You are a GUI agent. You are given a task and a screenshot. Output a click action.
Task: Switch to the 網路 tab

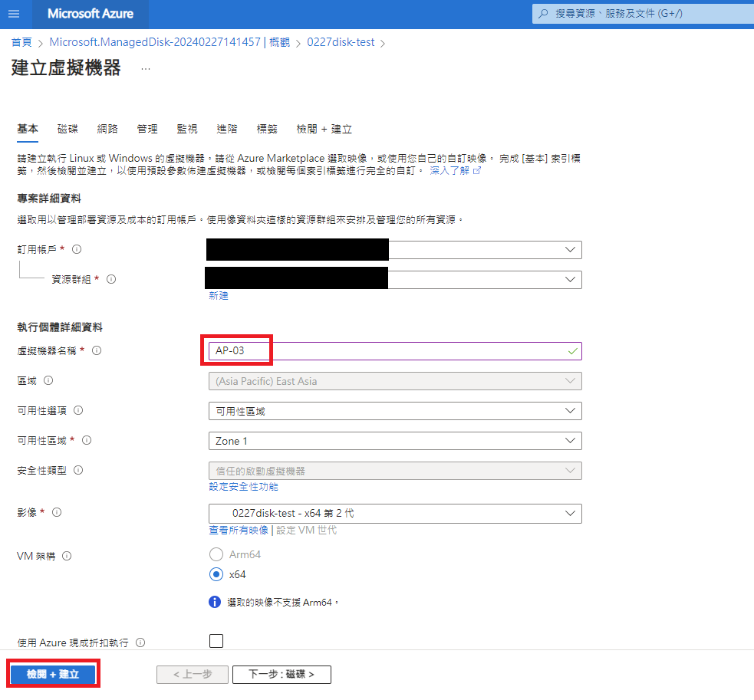(x=107, y=129)
